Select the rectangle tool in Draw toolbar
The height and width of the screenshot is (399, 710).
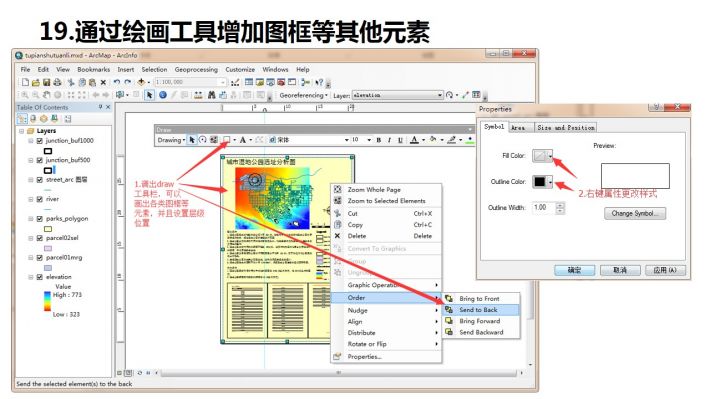point(227,140)
